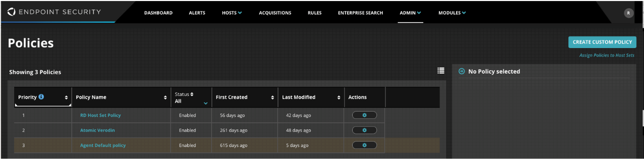Click '5 days ago' last modified cell
The image size is (644, 159).
(297, 145)
